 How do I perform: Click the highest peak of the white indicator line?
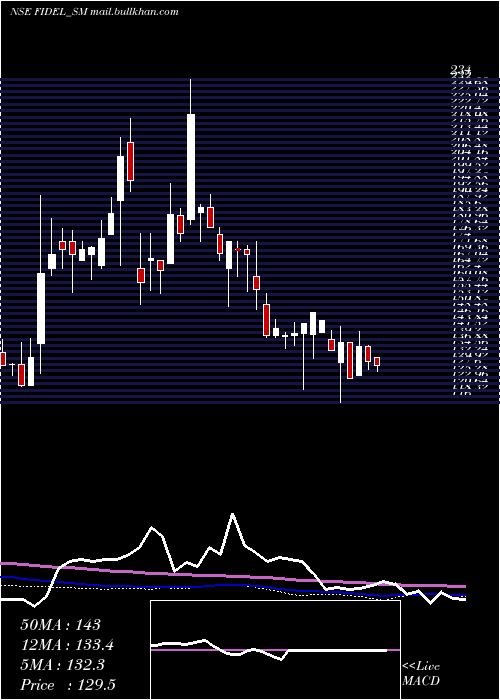(232, 514)
